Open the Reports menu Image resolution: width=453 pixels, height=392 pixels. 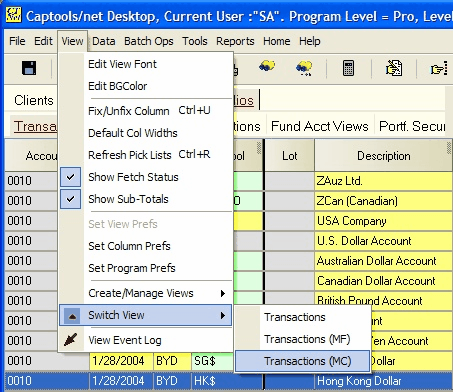[235, 41]
